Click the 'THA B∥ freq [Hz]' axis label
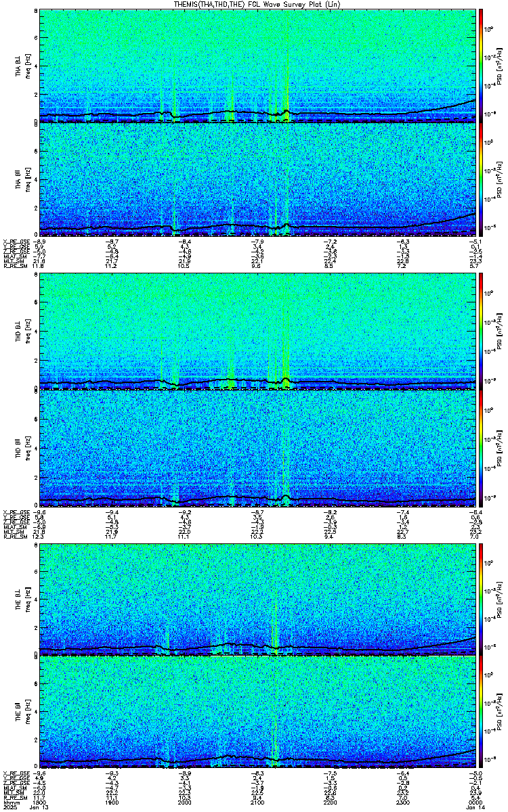This screenshot has width=508, height=812. [x=22, y=180]
